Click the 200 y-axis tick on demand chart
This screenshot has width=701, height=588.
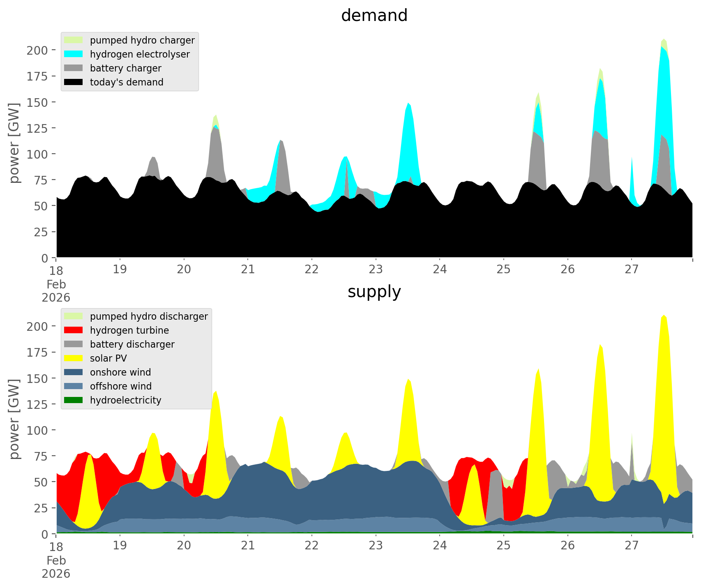pos(37,50)
